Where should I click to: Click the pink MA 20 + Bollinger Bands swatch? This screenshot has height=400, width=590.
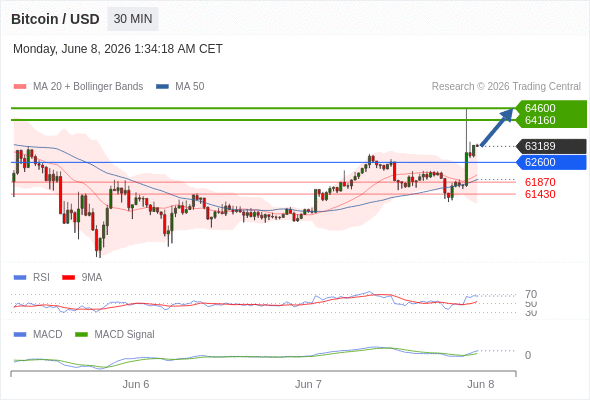coord(20,87)
